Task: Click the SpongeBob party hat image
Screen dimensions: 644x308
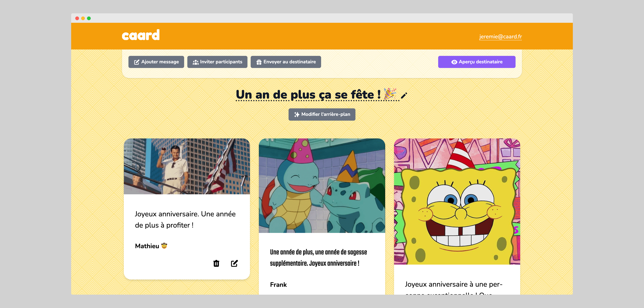Action: pos(457,201)
